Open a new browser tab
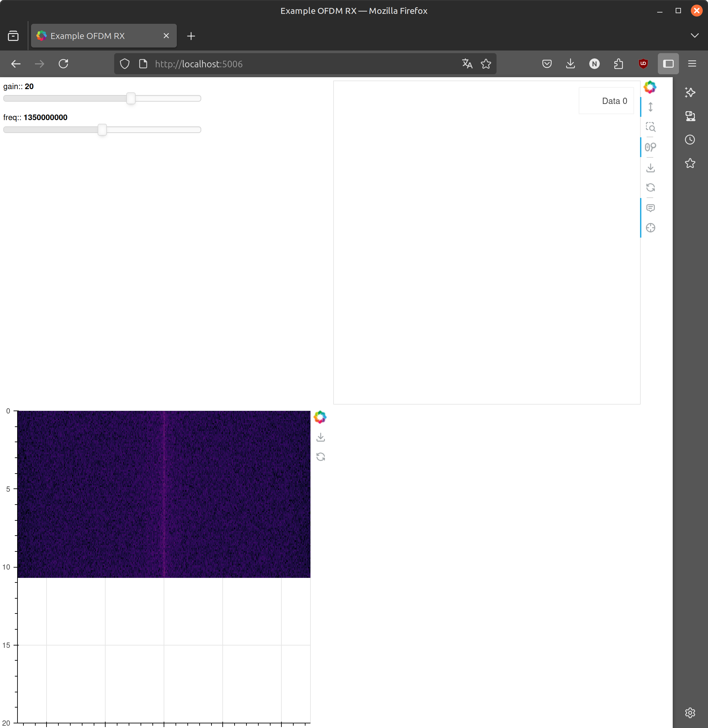This screenshot has width=708, height=728. tap(191, 36)
